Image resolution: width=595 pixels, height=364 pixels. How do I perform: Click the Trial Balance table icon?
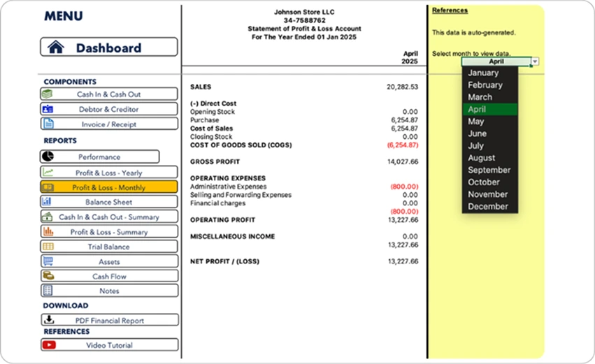(x=48, y=247)
